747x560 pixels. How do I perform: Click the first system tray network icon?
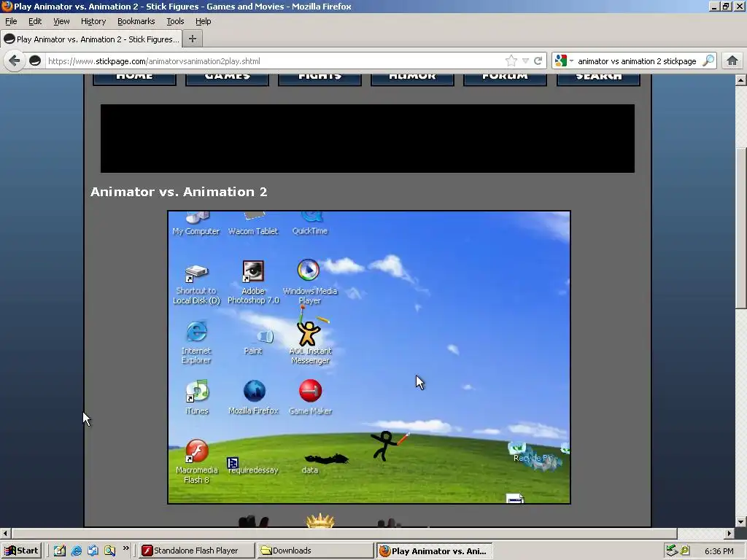pos(672,551)
